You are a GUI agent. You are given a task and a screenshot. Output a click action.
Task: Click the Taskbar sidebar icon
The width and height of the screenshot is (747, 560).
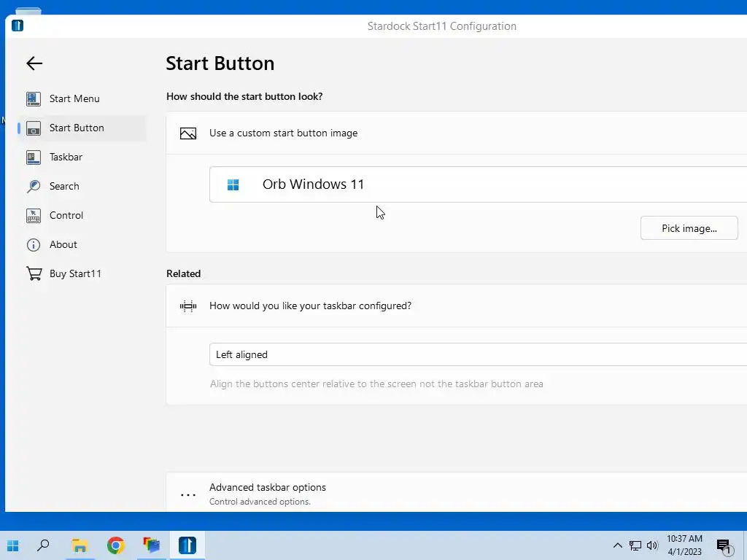click(x=34, y=157)
